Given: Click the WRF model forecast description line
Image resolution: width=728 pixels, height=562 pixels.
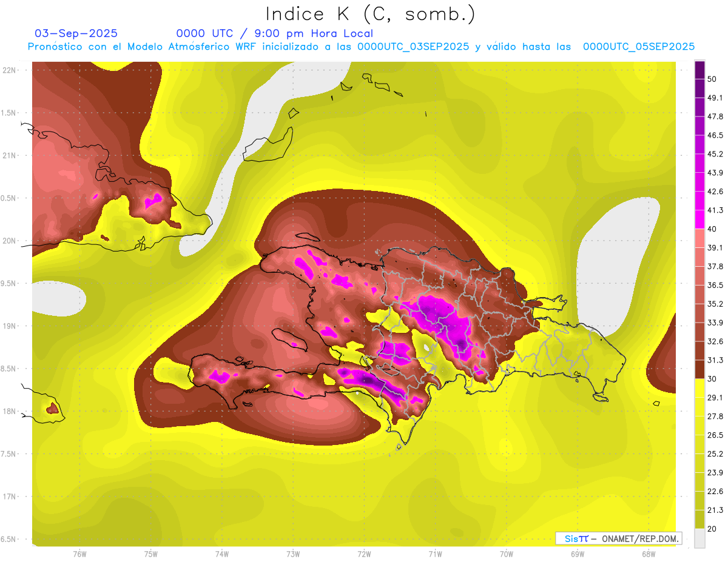Looking at the screenshot, I should pyautogui.click(x=361, y=47).
